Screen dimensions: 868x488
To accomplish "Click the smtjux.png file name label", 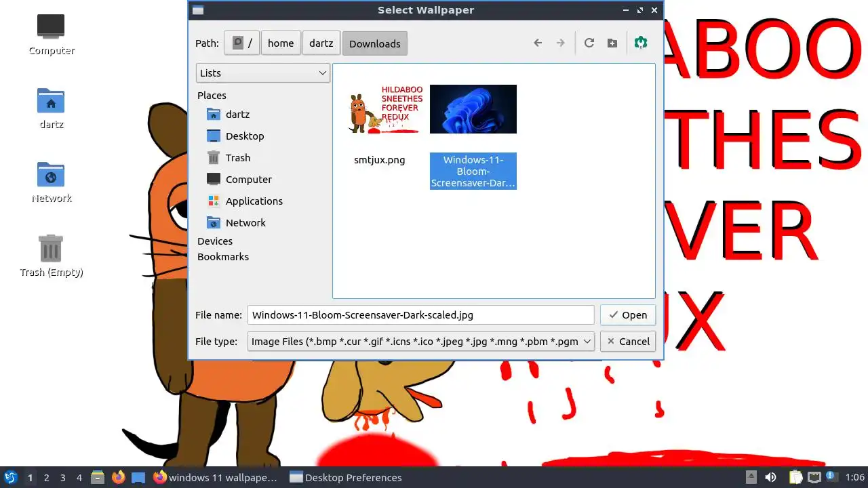I will (x=380, y=160).
